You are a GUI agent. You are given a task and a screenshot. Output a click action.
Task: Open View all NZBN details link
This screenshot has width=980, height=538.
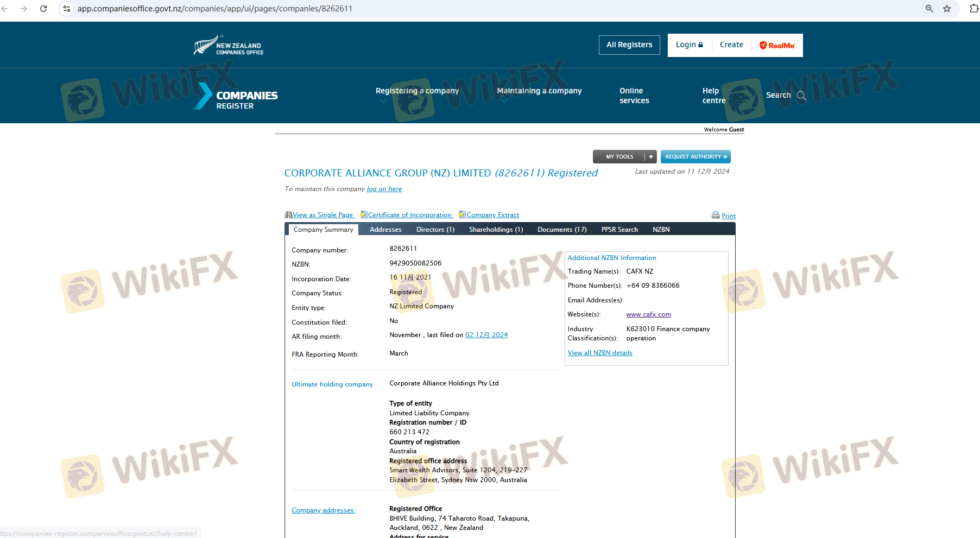pos(600,353)
